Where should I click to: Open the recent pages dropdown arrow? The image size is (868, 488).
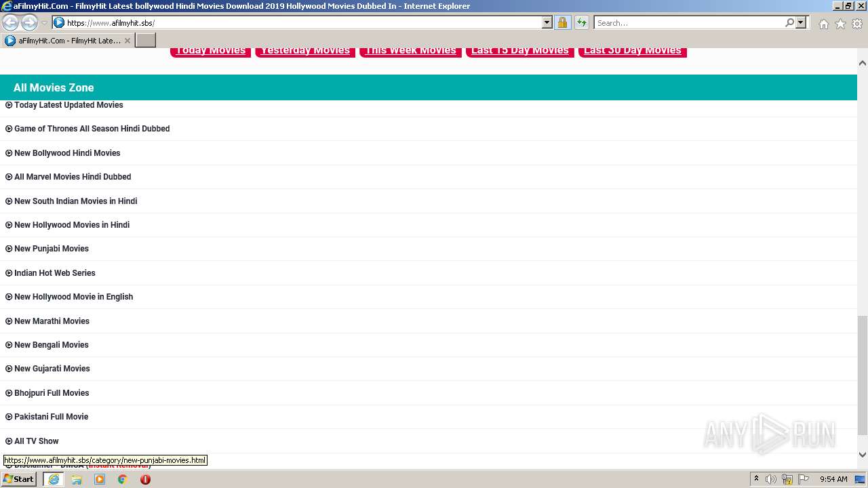click(x=44, y=23)
